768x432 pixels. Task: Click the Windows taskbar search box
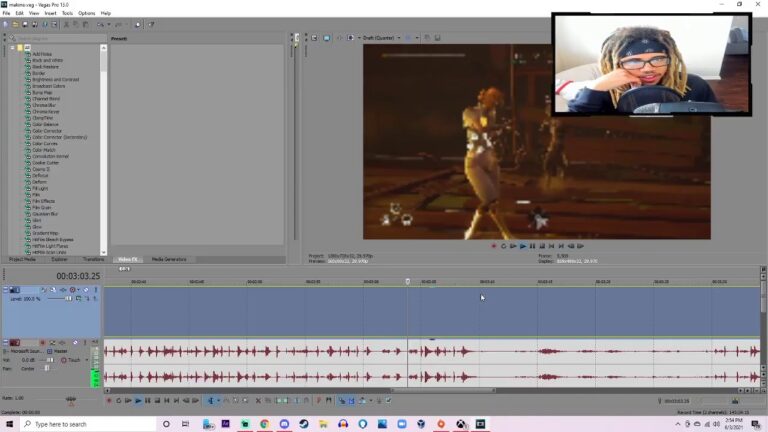click(x=85, y=424)
